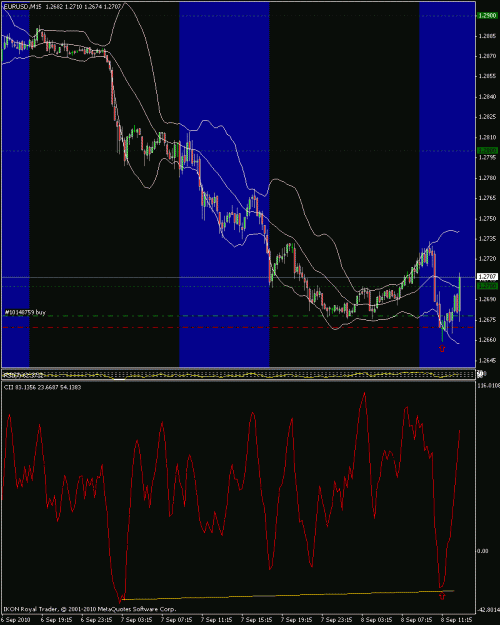Click the 0.00 CCI scale label
Screen dimensions: 500x625
[482, 551]
